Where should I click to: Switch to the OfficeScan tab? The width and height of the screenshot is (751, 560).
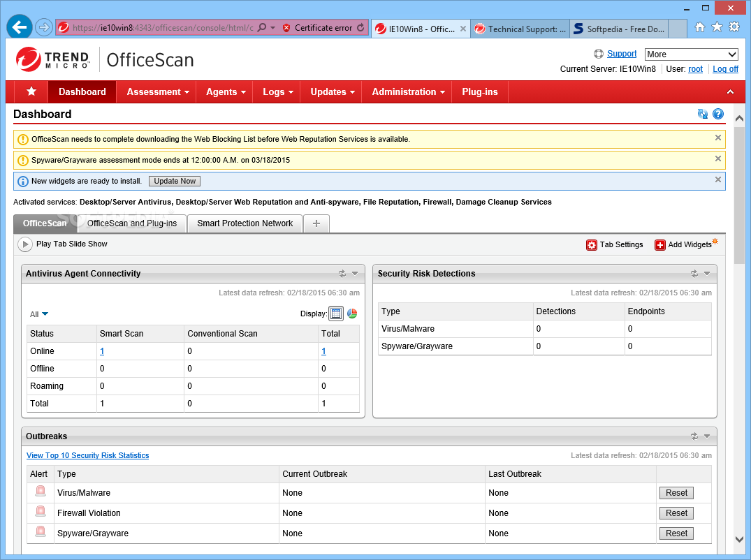coord(45,223)
